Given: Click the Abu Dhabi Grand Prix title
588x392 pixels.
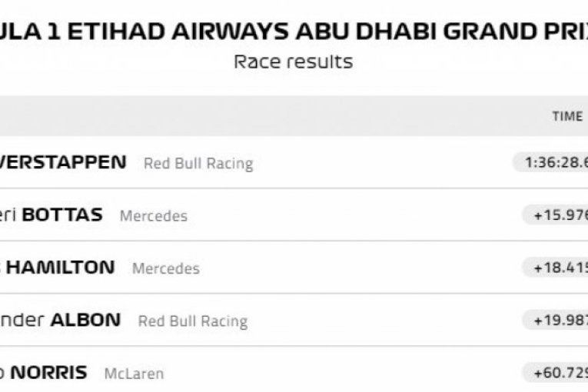Looking at the screenshot, I should (294, 29).
